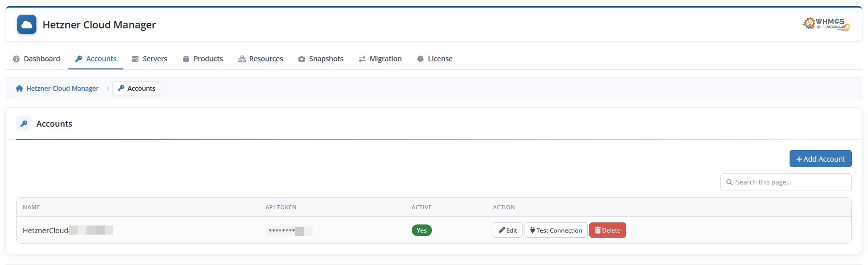Edit the HetznerCloud account
Screen dimensions: 868x265
pos(507,230)
